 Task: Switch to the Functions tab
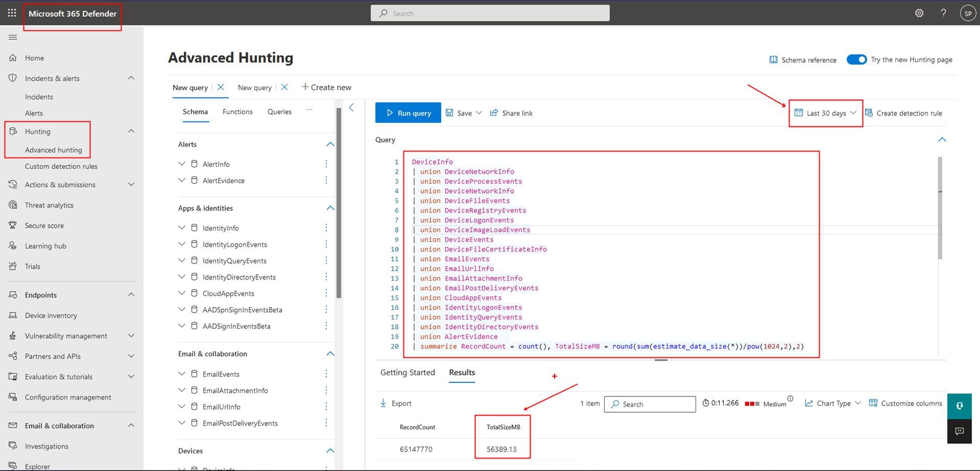pos(237,111)
